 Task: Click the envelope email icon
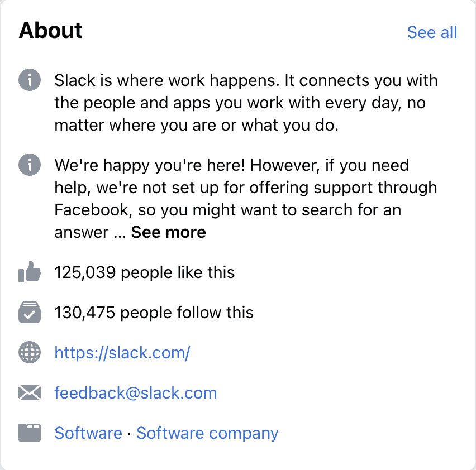point(30,393)
